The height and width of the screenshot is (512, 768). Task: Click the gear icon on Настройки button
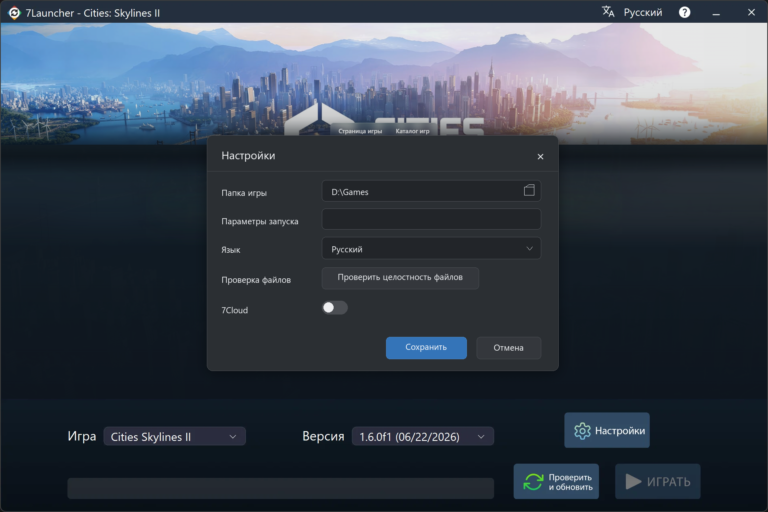tap(582, 431)
